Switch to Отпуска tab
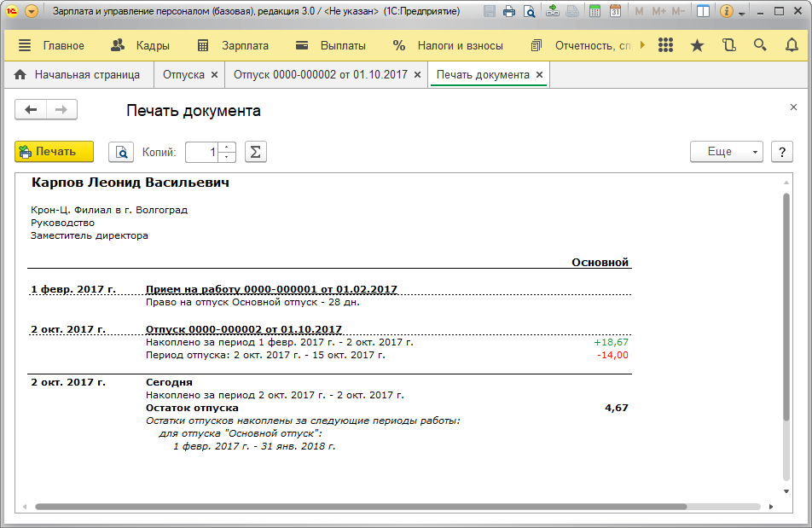This screenshot has height=528, width=812. (x=183, y=74)
